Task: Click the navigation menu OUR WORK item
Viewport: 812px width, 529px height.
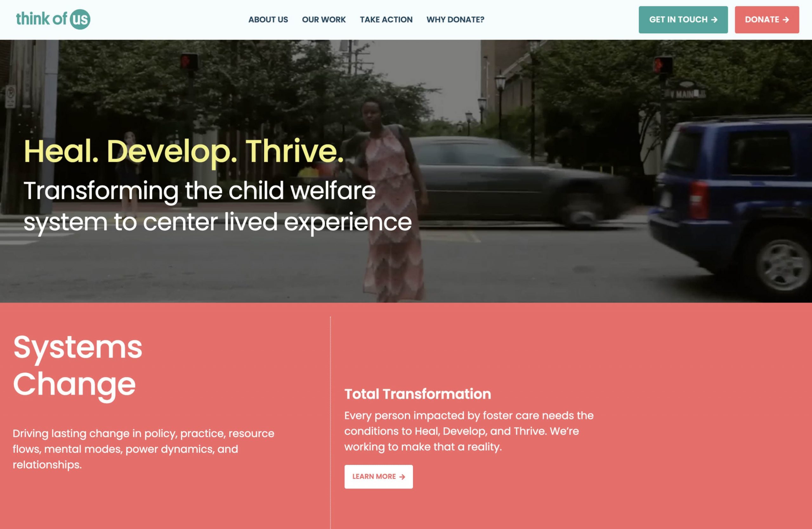Action: point(324,20)
